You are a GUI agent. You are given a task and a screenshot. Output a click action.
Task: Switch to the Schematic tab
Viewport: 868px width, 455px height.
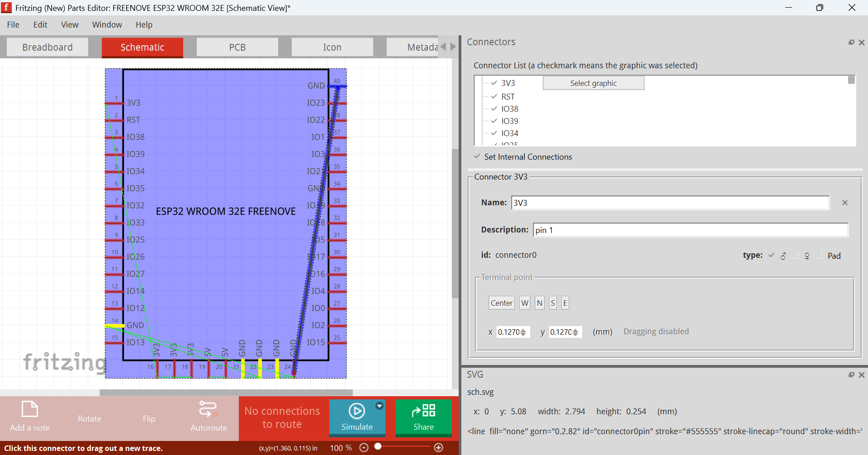pyautogui.click(x=142, y=47)
